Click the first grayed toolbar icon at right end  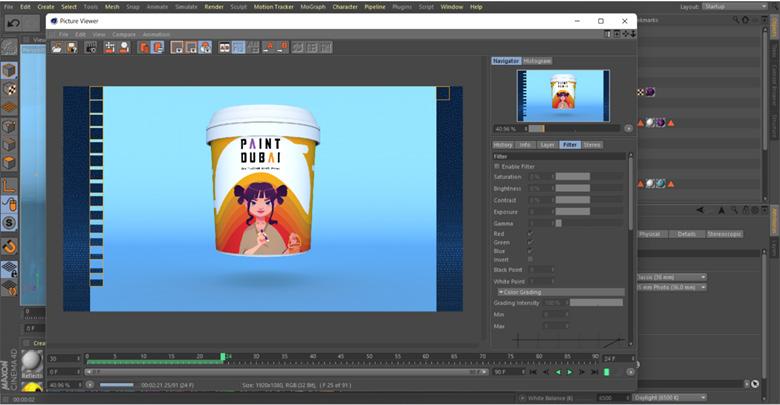click(297, 47)
